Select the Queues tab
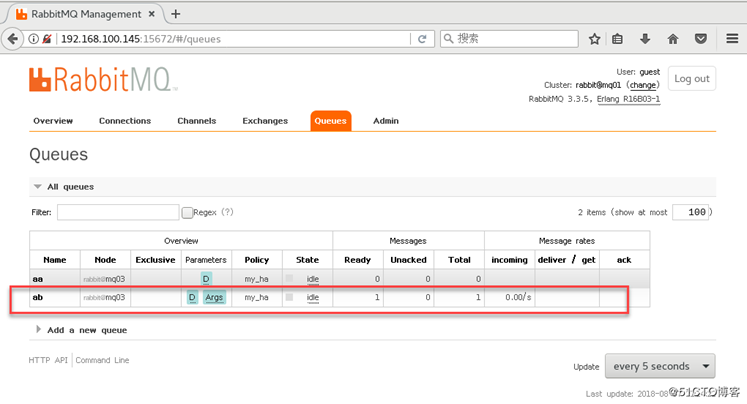 (x=331, y=121)
